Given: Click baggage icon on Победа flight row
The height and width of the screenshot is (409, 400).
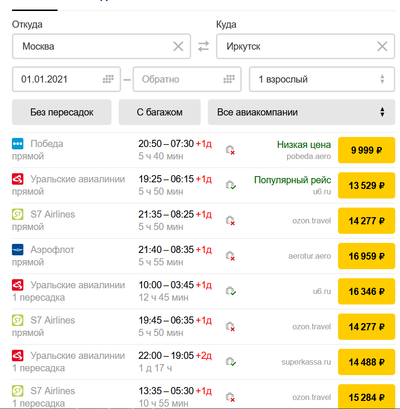Looking at the screenshot, I should click(230, 150).
